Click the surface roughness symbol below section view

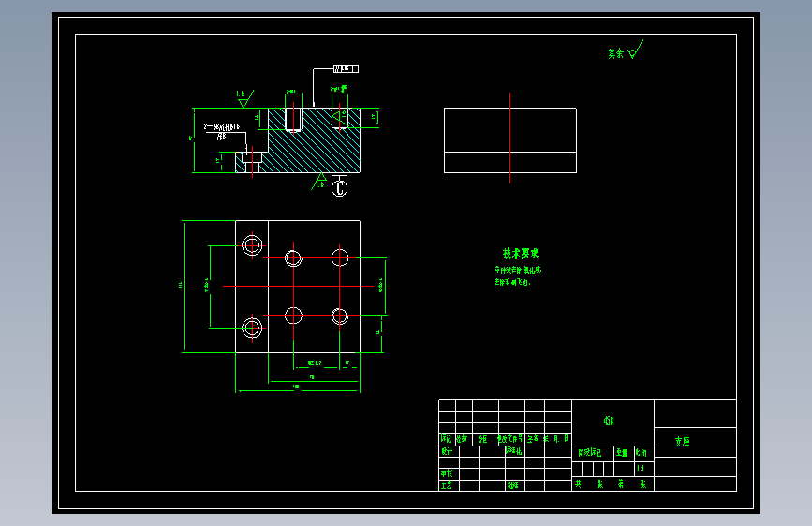pyautogui.click(x=319, y=182)
